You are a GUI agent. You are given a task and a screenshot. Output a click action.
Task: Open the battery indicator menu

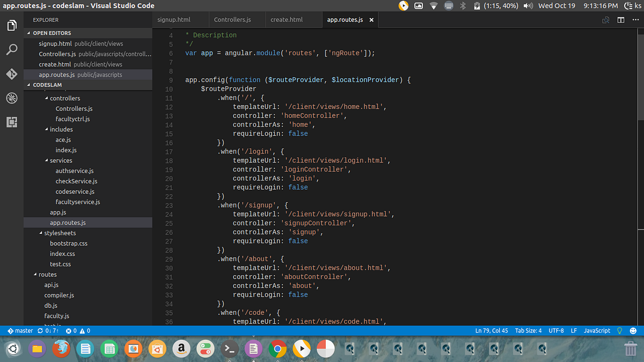point(495,6)
